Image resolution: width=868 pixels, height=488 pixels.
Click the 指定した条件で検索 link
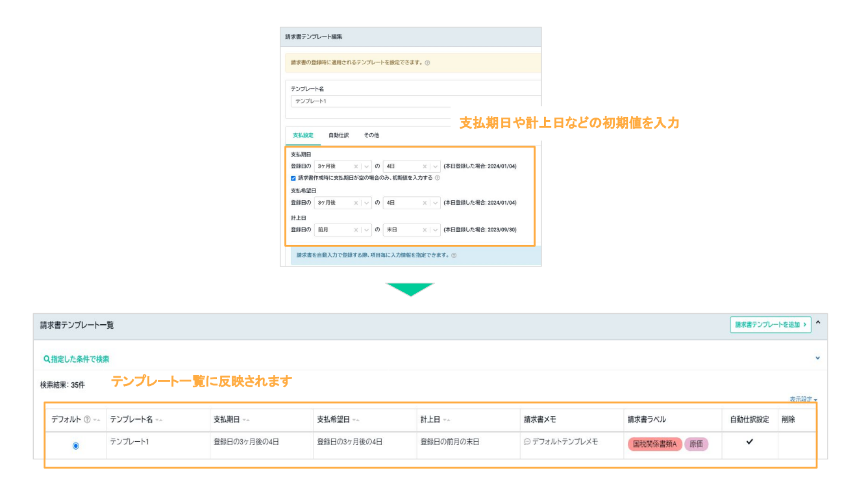(80, 359)
